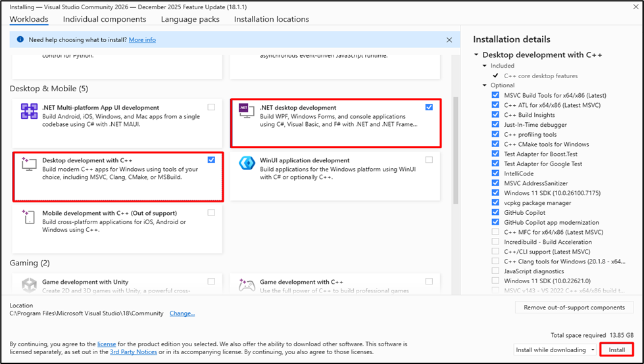Uncheck IntelliCode option
The height and width of the screenshot is (364, 644).
tap(495, 173)
